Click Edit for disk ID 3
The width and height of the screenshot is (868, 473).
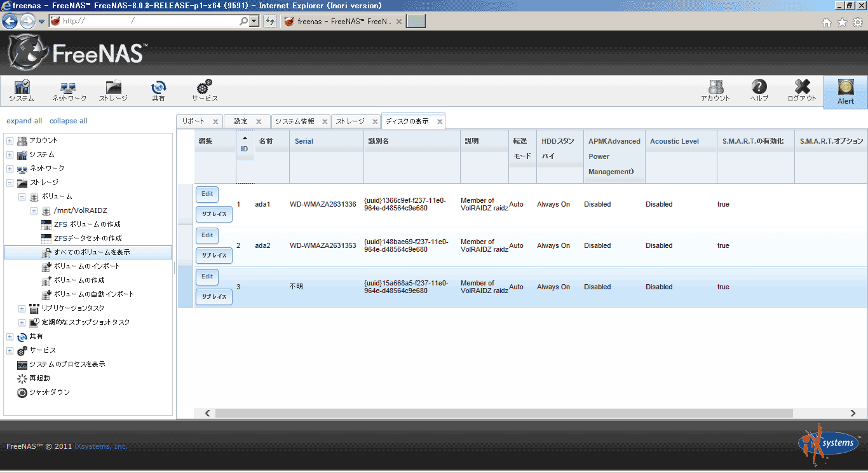[207, 277]
